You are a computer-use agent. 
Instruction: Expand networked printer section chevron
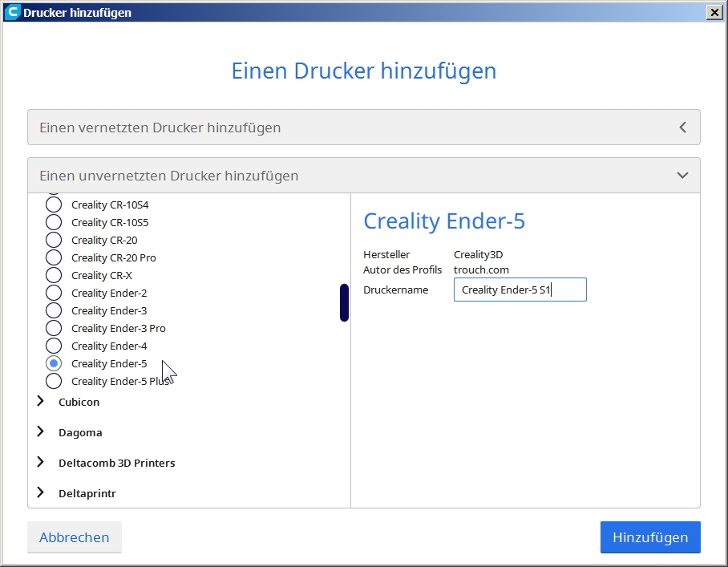[x=682, y=128]
